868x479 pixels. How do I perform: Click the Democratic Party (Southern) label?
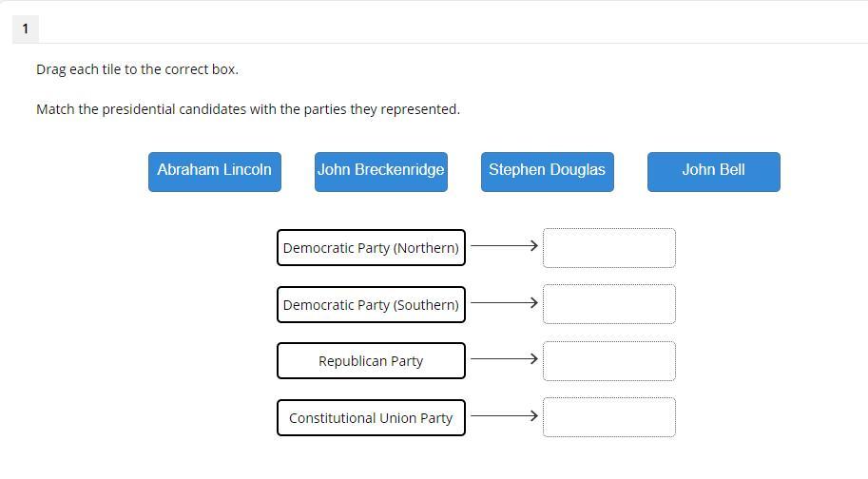[x=371, y=305]
